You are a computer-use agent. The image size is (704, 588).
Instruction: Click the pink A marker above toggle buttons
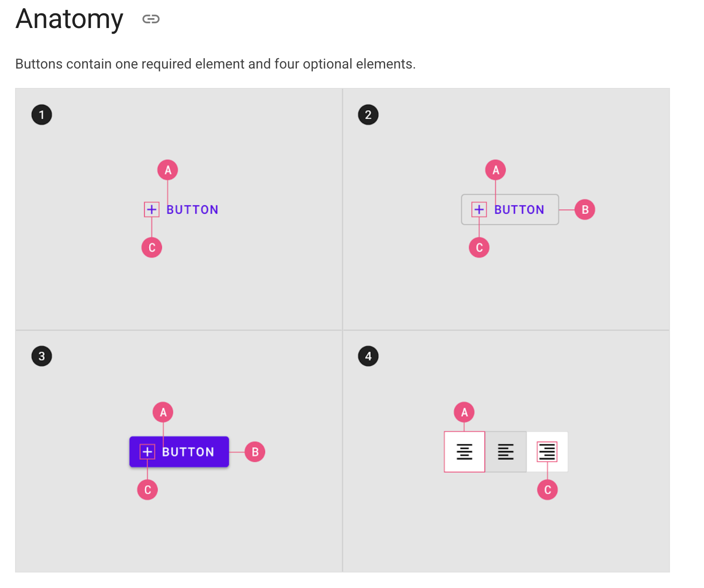coord(464,412)
